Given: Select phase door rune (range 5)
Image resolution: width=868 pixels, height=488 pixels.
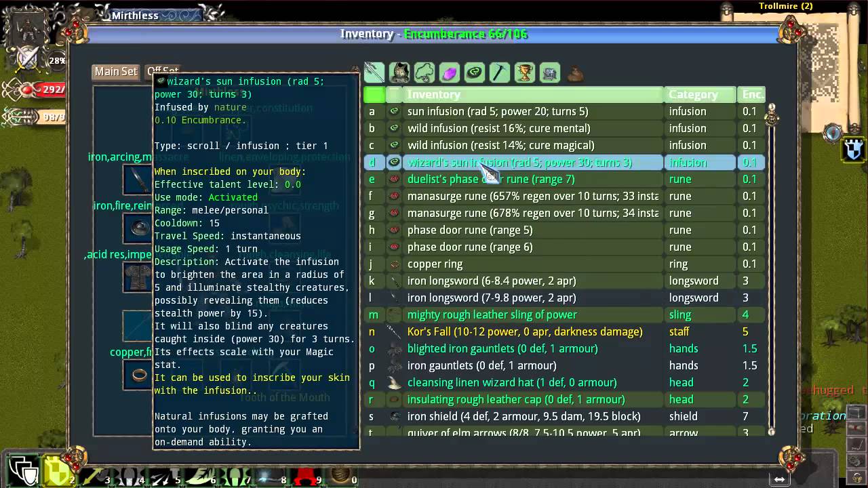Looking at the screenshot, I should [564, 230].
